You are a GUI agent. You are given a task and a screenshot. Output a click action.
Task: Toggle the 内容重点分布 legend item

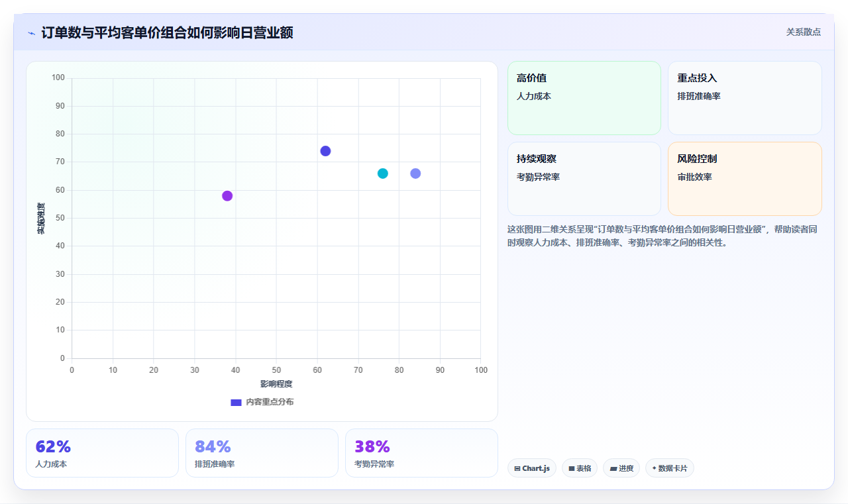262,402
